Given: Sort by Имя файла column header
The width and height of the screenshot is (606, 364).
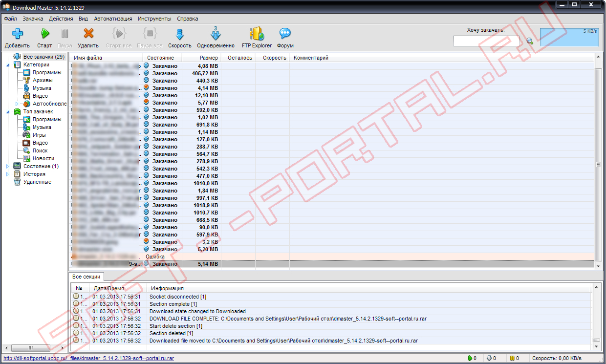Looking at the screenshot, I should [106, 58].
